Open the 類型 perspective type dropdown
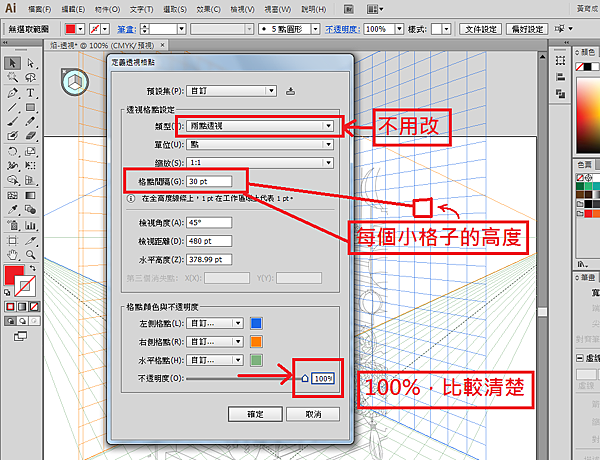This screenshot has height=460, width=600. pyautogui.click(x=260, y=126)
